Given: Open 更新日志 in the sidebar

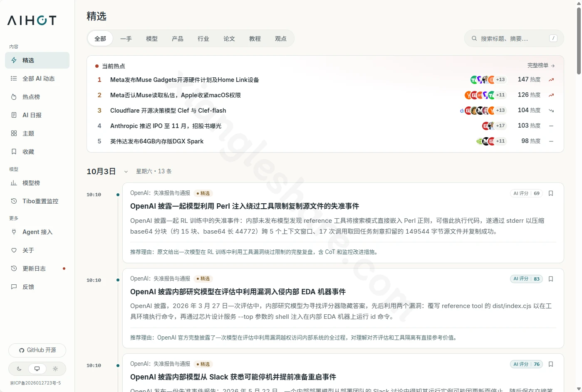Looking at the screenshot, I should point(37,269).
